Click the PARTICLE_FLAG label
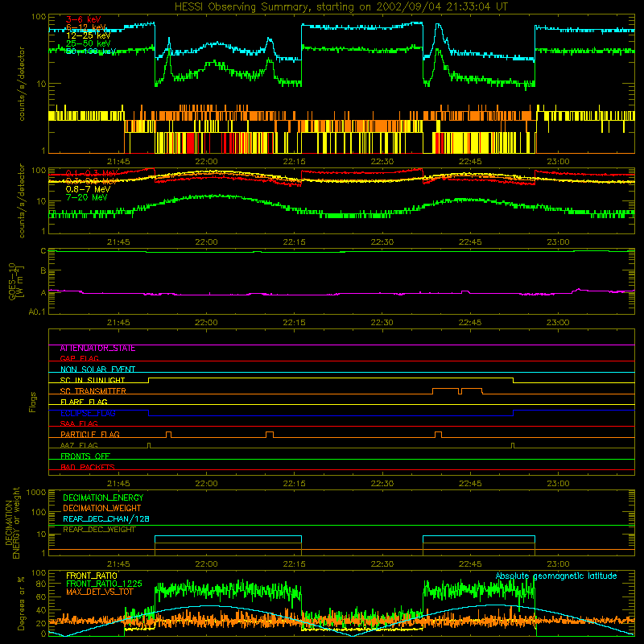Viewport: 644px width, 644px height. pyautogui.click(x=90, y=435)
